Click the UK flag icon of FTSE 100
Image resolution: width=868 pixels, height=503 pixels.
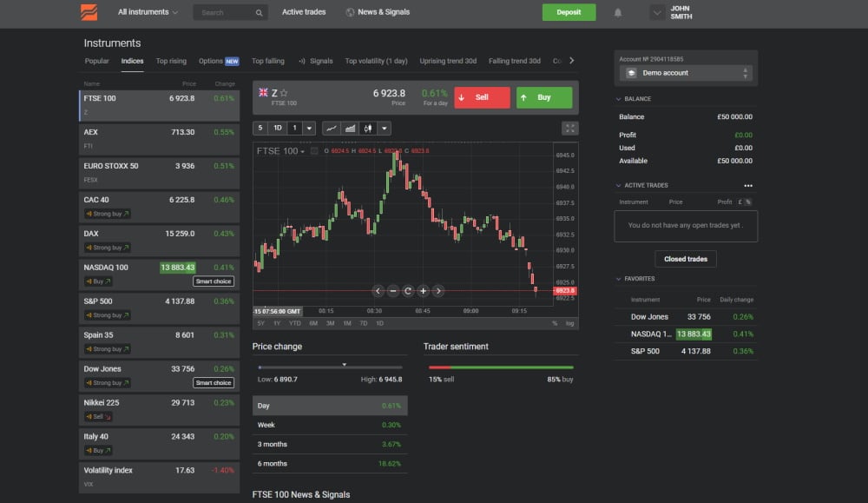pos(264,92)
